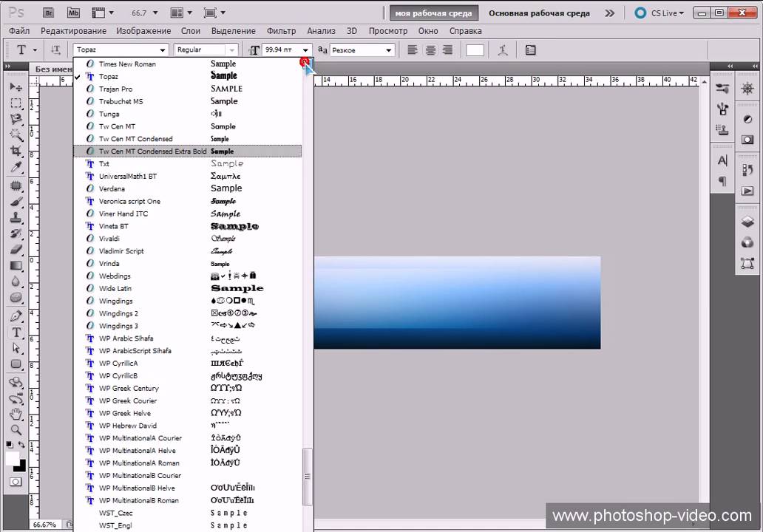763x532 pixels.
Task: Open the Paragraph panel icon
Action: coord(722,181)
